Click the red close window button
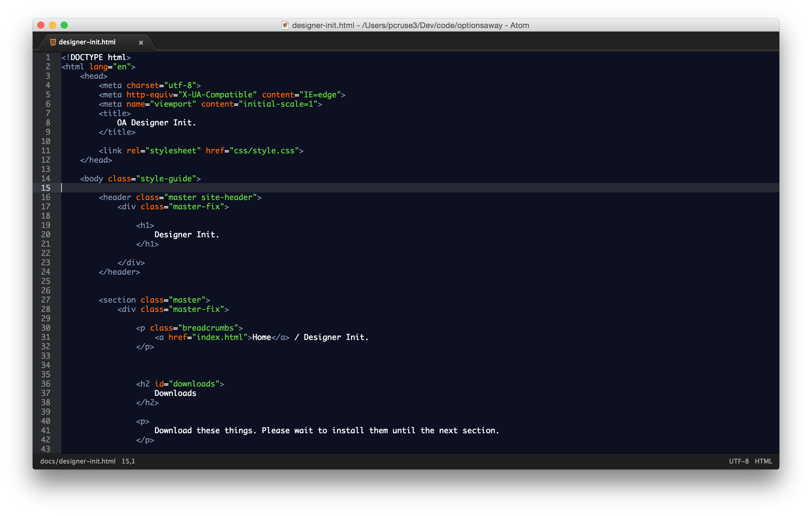 (41, 25)
